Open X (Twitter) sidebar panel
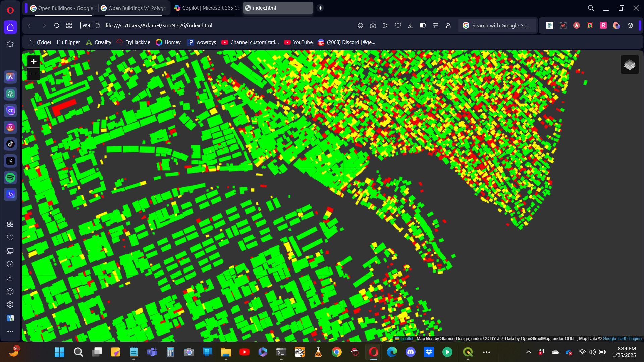The image size is (644, 362). [x=10, y=161]
